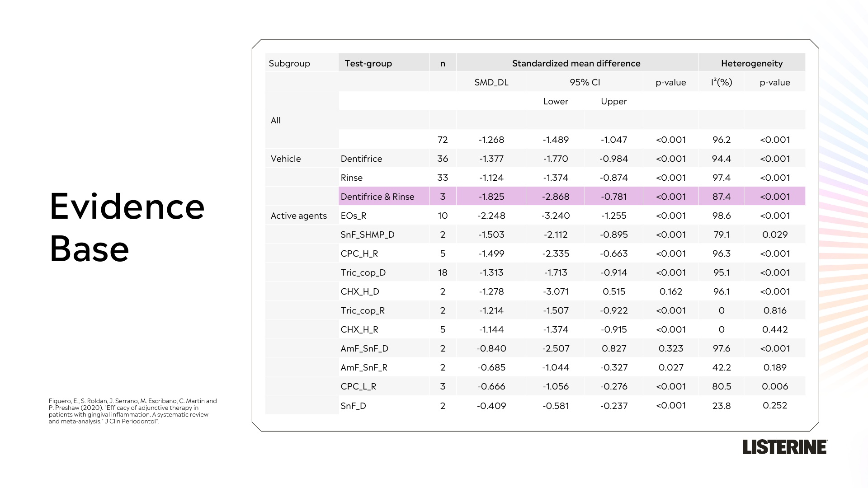Select the Evidence Base title text
Viewport: 868px width, 488px height.
tap(127, 227)
